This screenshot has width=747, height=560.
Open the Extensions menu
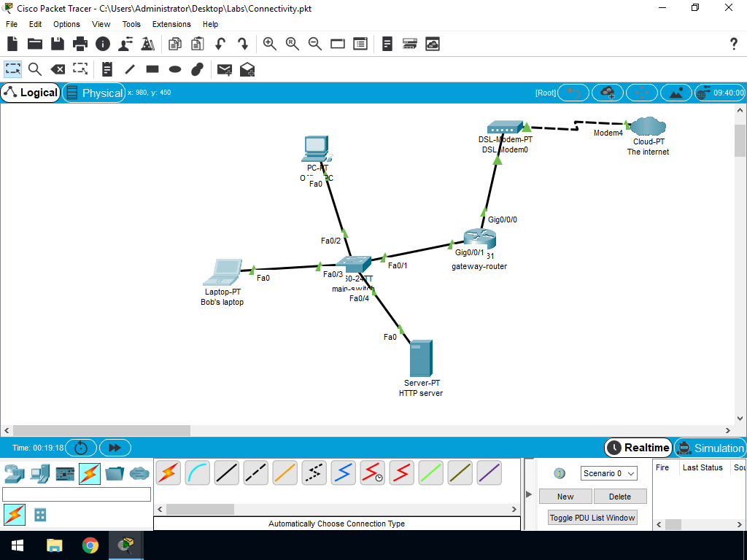tap(171, 24)
